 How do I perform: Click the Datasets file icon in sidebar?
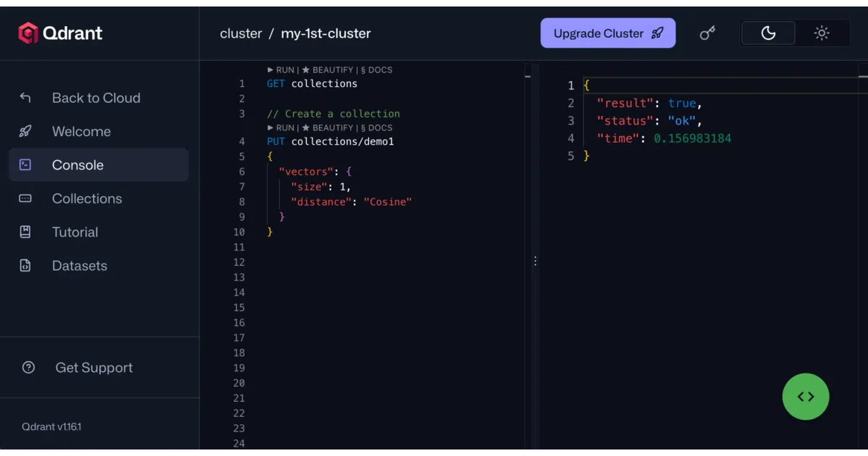click(x=25, y=266)
